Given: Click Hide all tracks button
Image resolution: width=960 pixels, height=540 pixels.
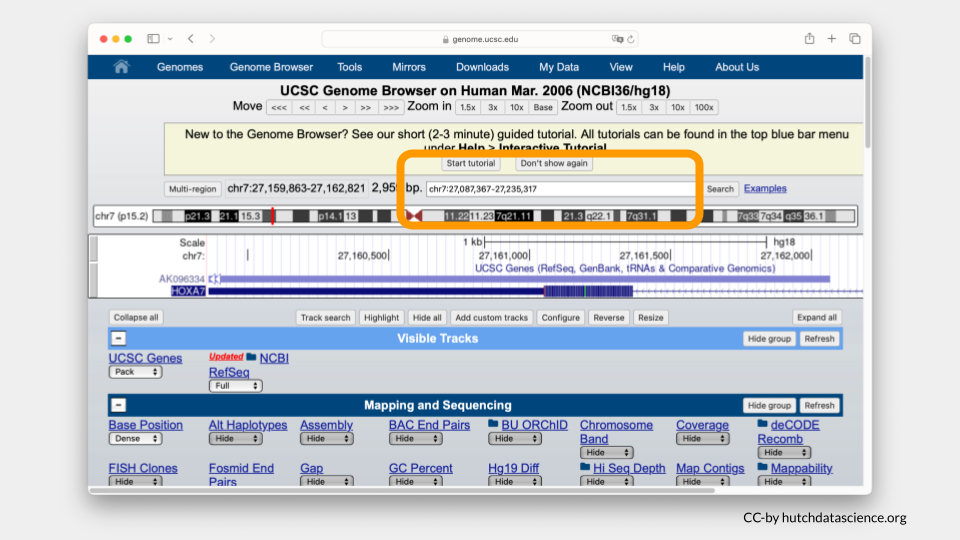Looking at the screenshot, I should 427,317.
